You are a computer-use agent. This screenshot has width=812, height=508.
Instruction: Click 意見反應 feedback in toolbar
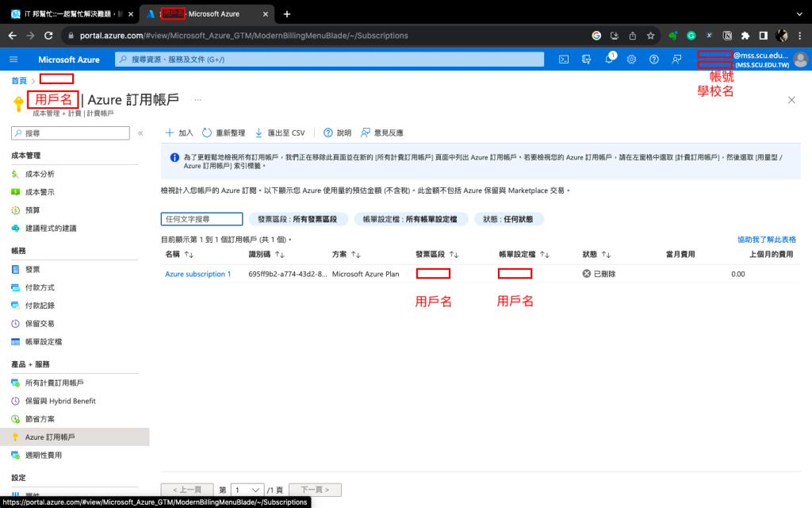coord(381,133)
